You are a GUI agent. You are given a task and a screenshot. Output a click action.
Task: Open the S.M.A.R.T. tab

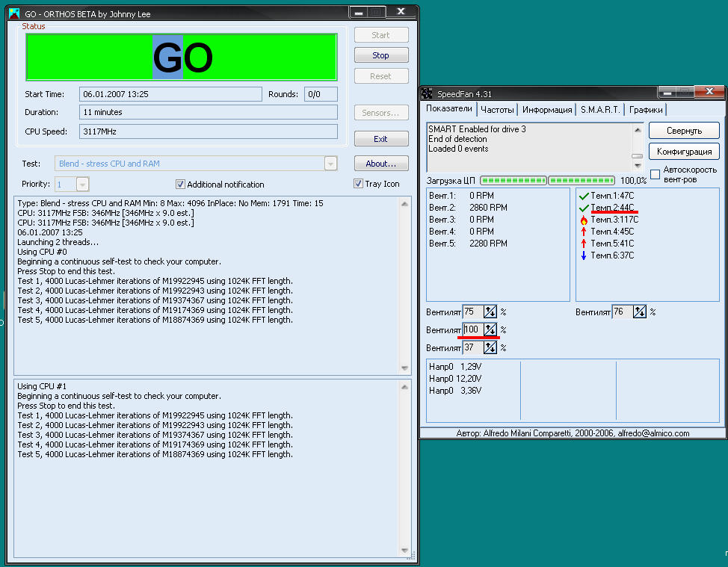[600, 110]
